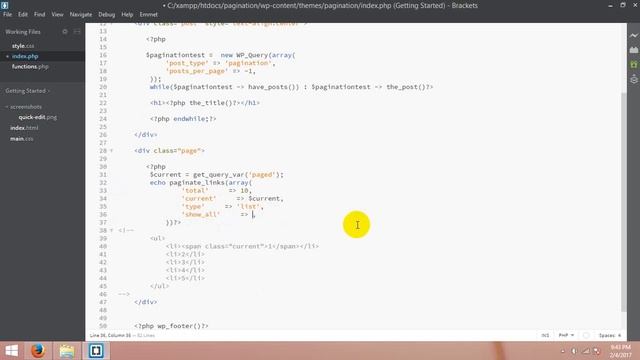Open the network signal tray icon
The height and width of the screenshot is (360, 640).
point(586,351)
